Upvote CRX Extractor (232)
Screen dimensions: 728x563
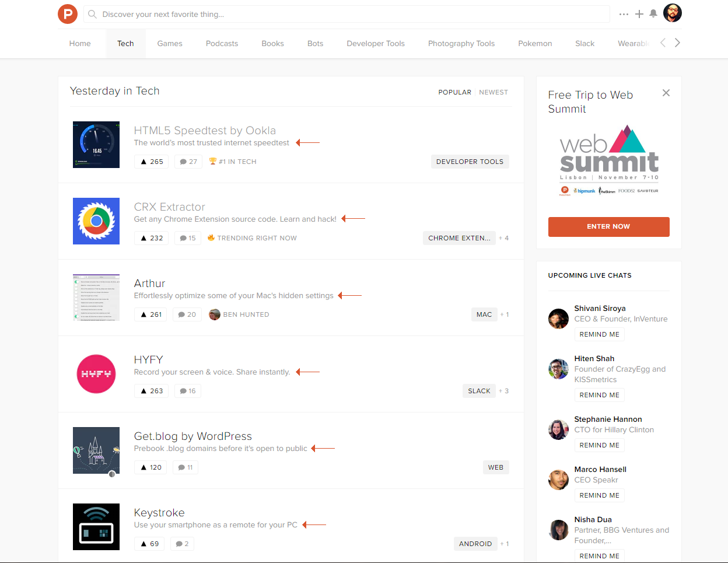(x=151, y=238)
